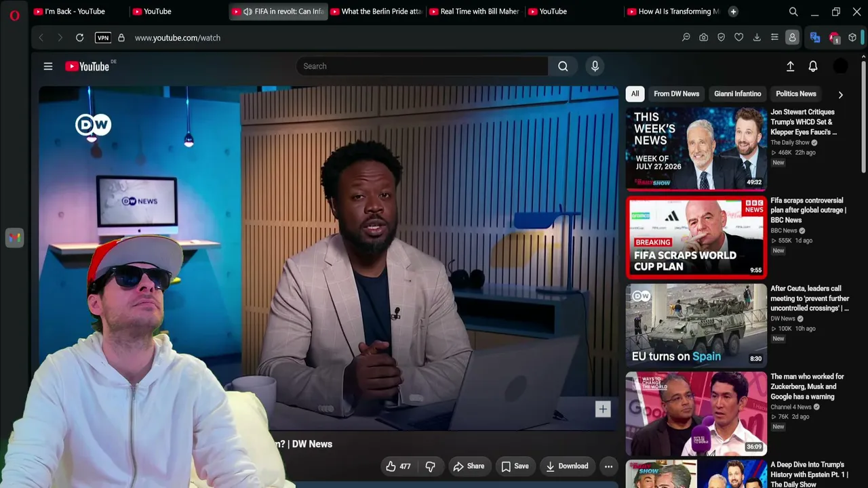Open the Opera main menu
This screenshot has width=868, height=488.
coord(14,15)
